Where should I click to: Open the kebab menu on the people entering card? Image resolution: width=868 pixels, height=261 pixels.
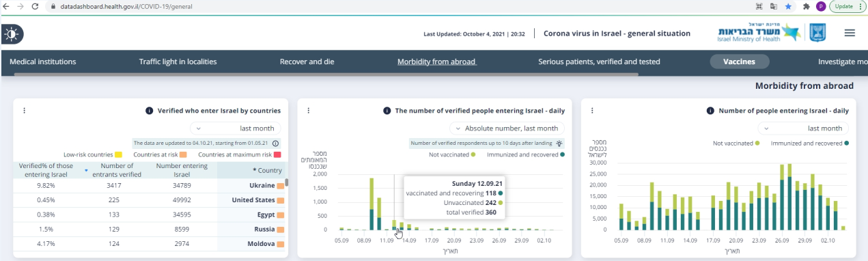coord(592,110)
